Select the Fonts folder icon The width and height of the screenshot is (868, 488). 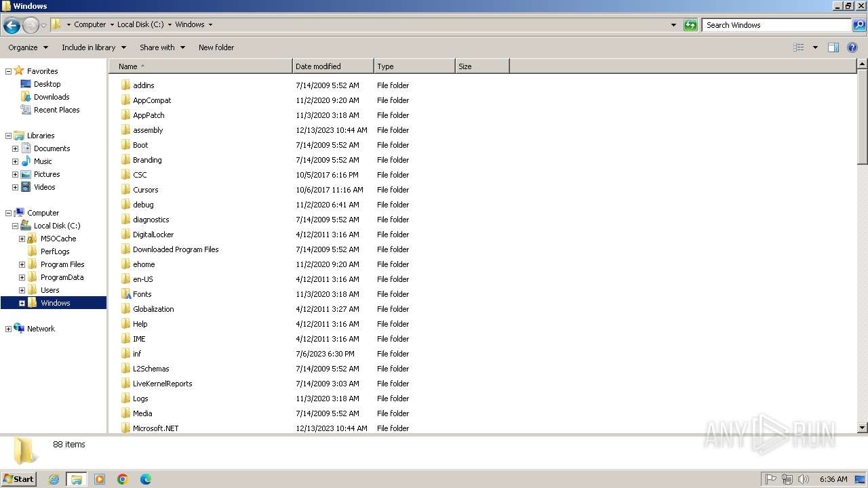coord(126,294)
